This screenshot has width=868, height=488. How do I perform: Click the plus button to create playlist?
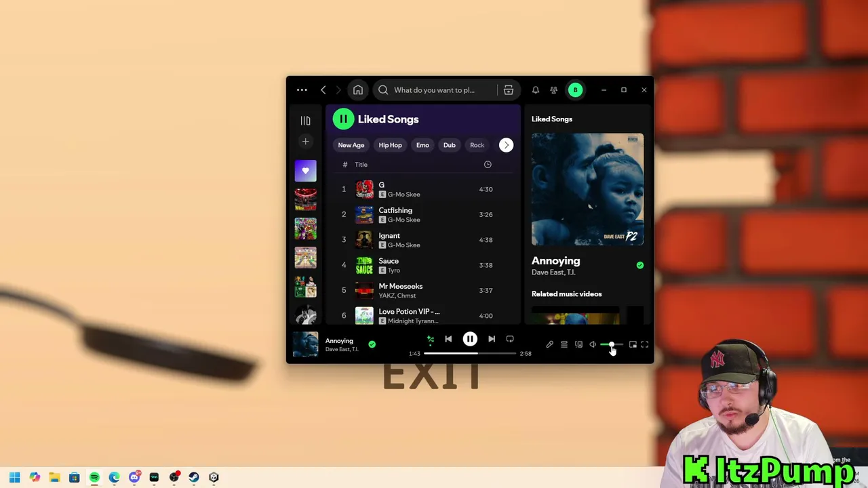(x=305, y=142)
